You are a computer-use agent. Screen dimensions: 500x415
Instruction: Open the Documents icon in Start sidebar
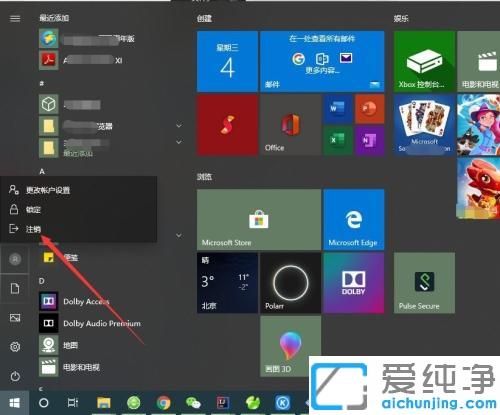point(15,288)
